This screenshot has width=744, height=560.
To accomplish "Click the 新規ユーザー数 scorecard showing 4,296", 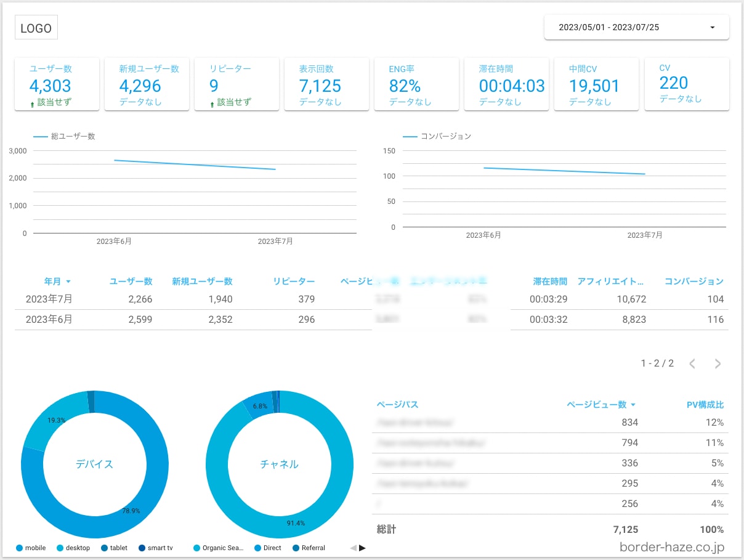I will click(x=147, y=84).
